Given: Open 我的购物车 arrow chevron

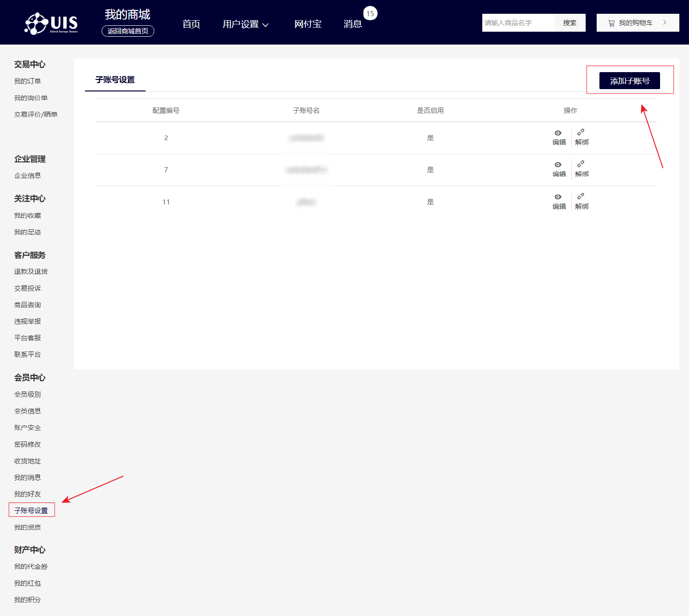Looking at the screenshot, I should click(x=665, y=23).
